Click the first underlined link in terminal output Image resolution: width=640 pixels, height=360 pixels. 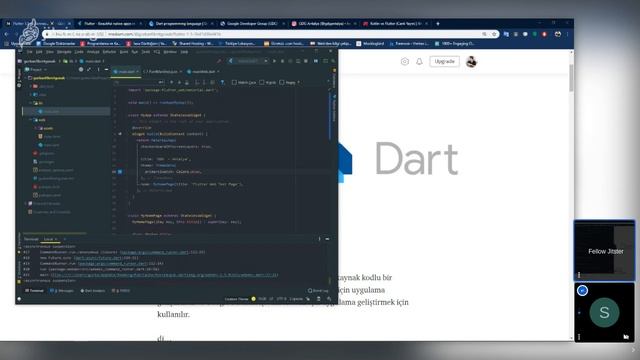click(154, 252)
